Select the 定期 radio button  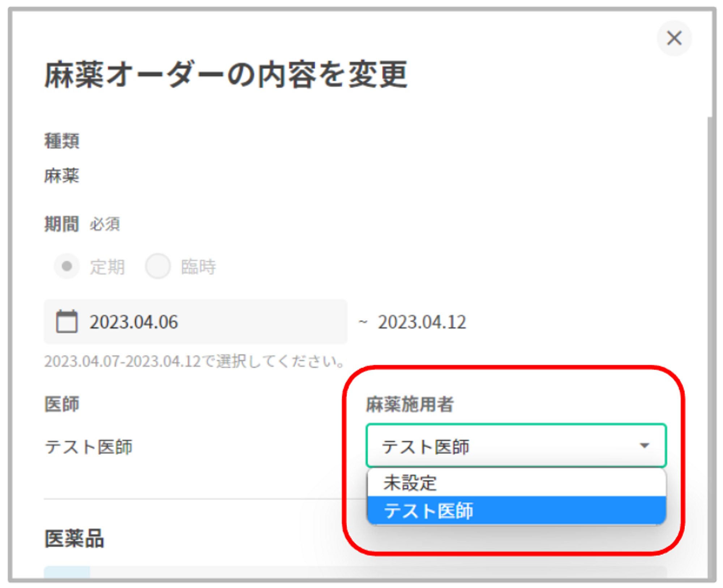(67, 266)
